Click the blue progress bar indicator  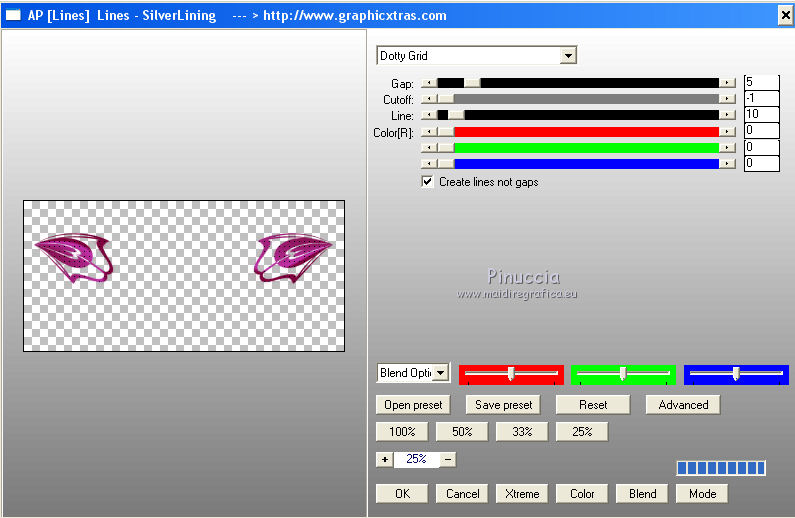(721, 468)
